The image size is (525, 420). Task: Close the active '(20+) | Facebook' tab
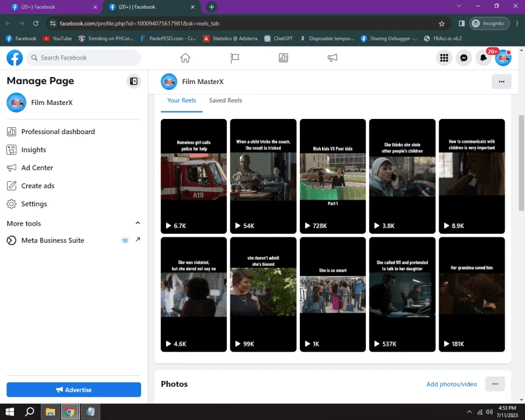click(x=192, y=6)
